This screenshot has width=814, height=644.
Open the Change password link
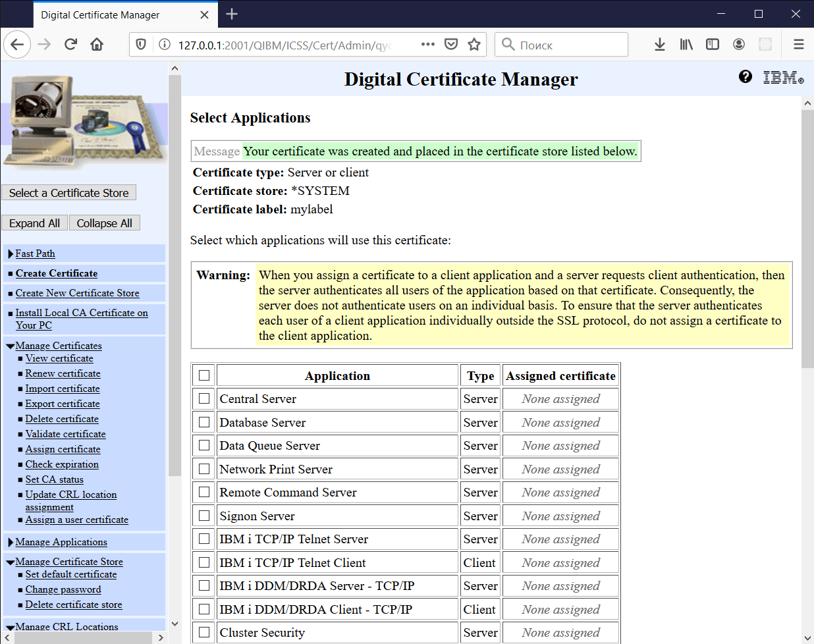pos(63,589)
